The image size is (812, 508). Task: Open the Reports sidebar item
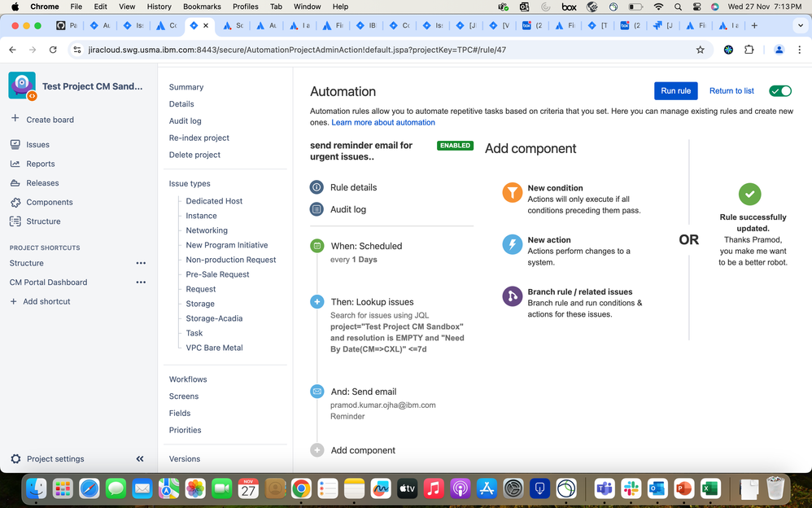[40, 164]
